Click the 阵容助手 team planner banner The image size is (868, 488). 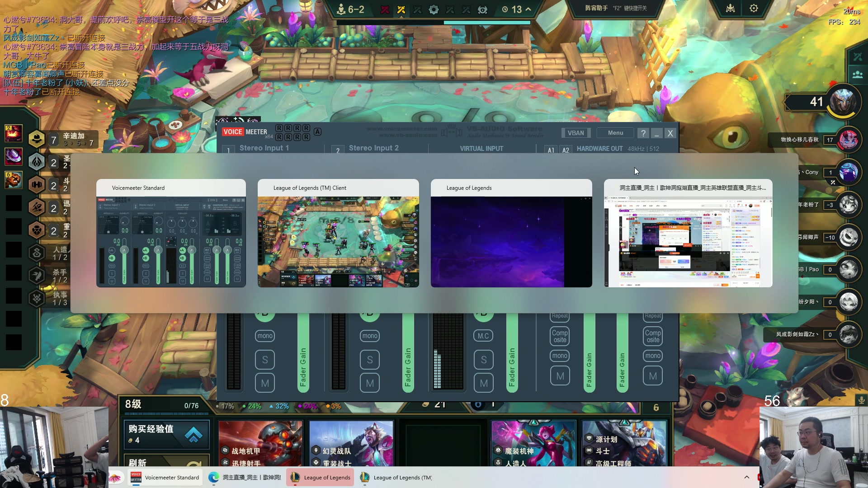(616, 8)
